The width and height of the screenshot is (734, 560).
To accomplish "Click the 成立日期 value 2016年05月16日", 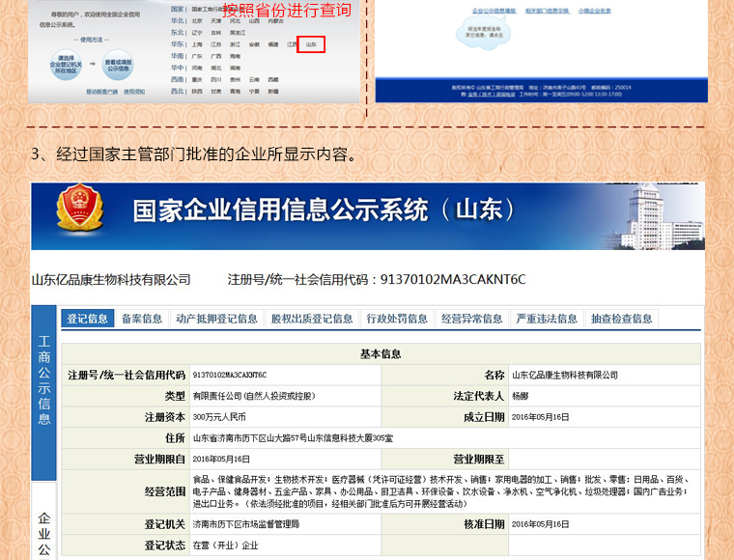I will 541,417.
